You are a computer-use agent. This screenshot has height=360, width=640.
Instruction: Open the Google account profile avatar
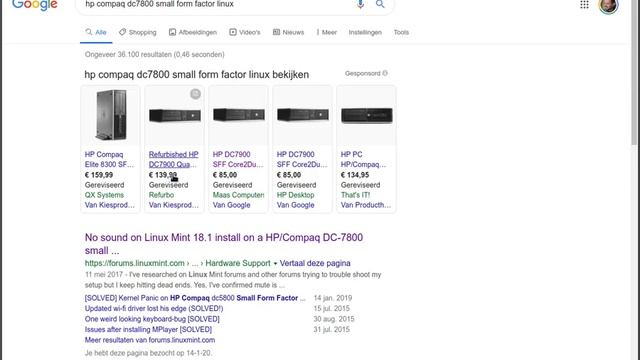(608, 6)
